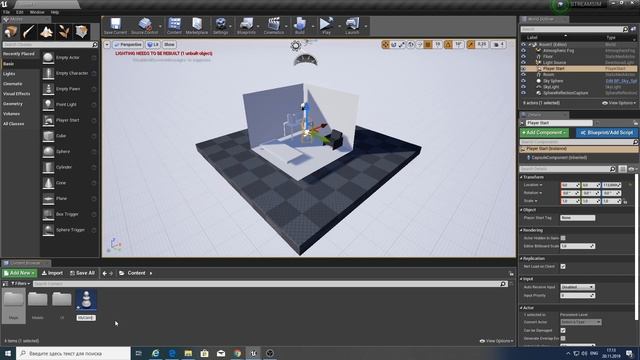This screenshot has height=360, width=640.
Task: Click Blueprint/Add Script button
Action: [x=607, y=133]
